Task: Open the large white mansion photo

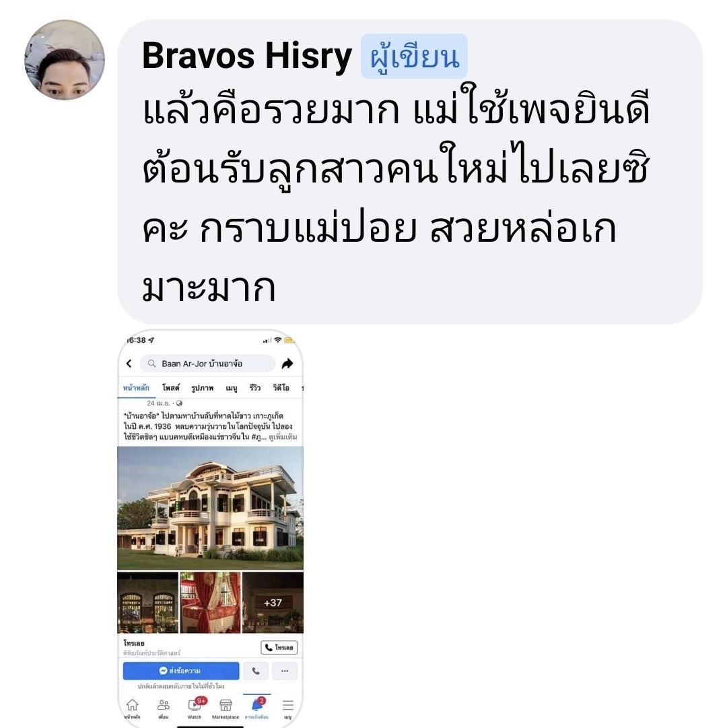Action: coord(210,508)
